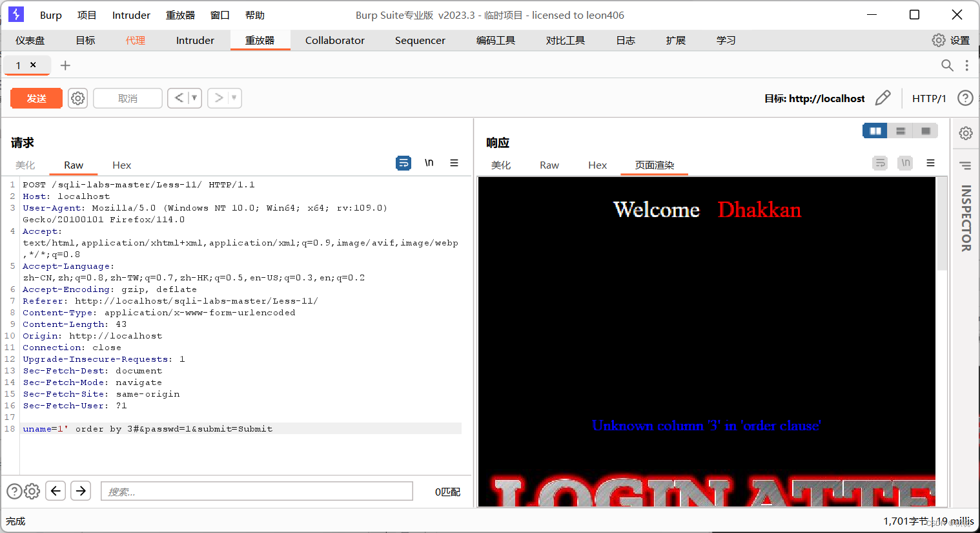This screenshot has width=980, height=533.
Task: Click the Burp Suite lightning logo icon
Action: click(x=16, y=14)
